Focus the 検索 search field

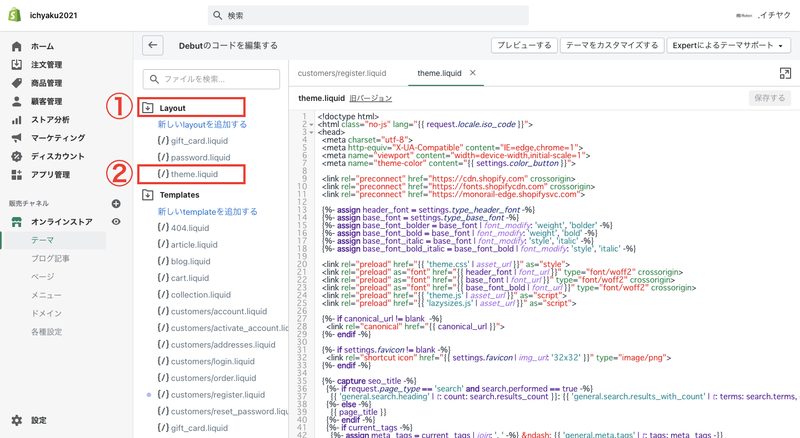click(368, 15)
